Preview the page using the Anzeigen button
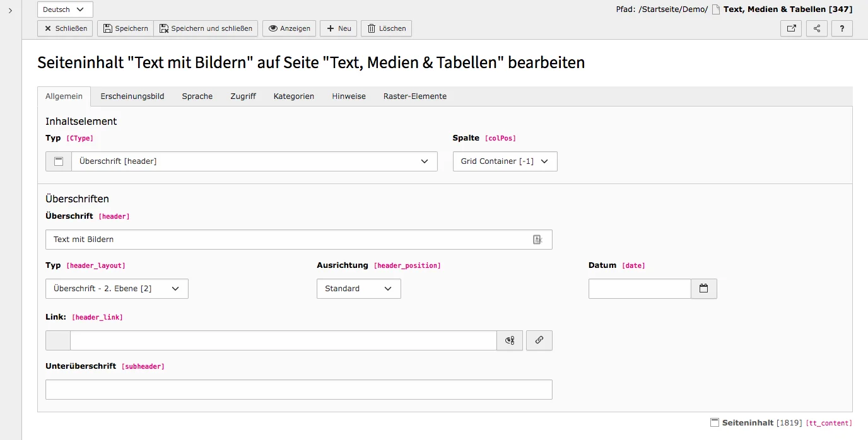Viewport: 868px width, 440px height. (x=289, y=28)
